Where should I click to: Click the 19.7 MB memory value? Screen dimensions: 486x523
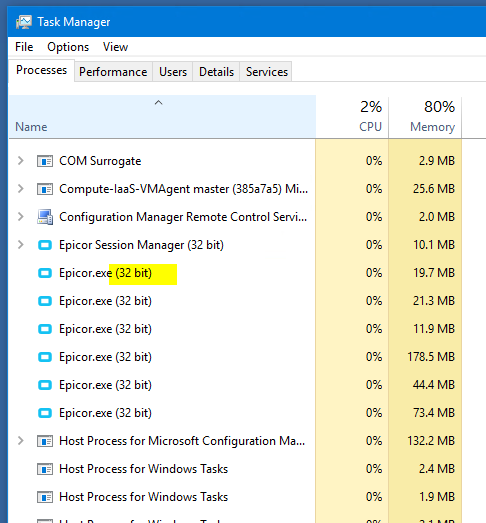click(x=434, y=273)
